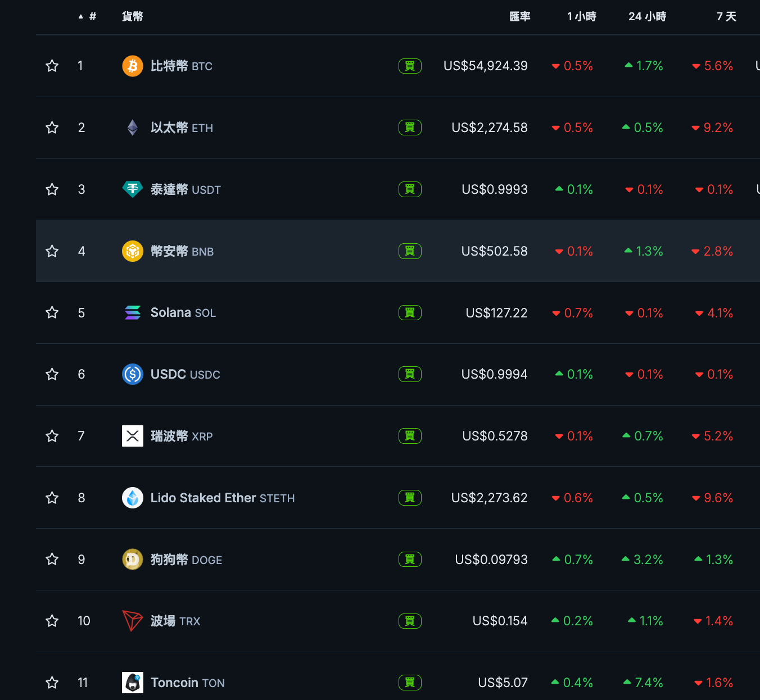760x700 pixels.
Task: Favorite Solana SOL with its star
Action: click(x=52, y=312)
